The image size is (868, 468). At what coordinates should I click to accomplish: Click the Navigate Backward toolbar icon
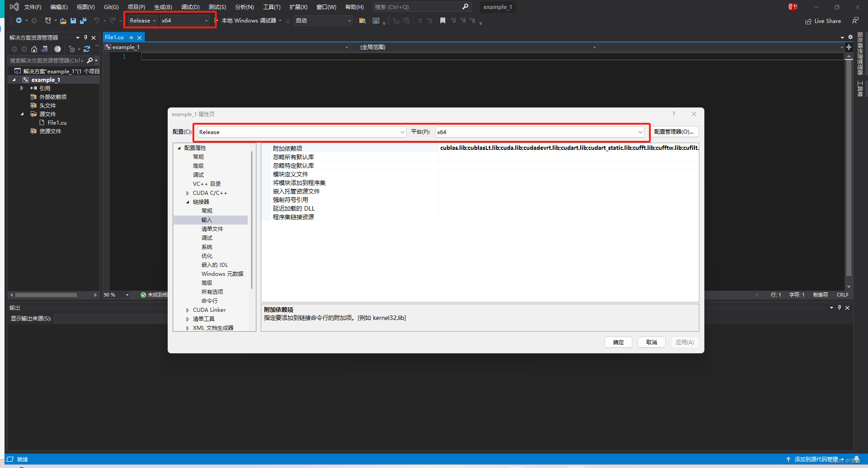(18, 20)
